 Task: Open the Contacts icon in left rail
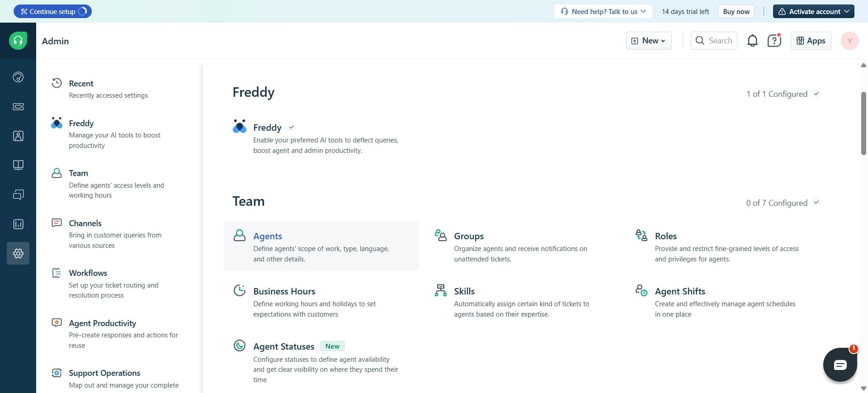[18, 136]
